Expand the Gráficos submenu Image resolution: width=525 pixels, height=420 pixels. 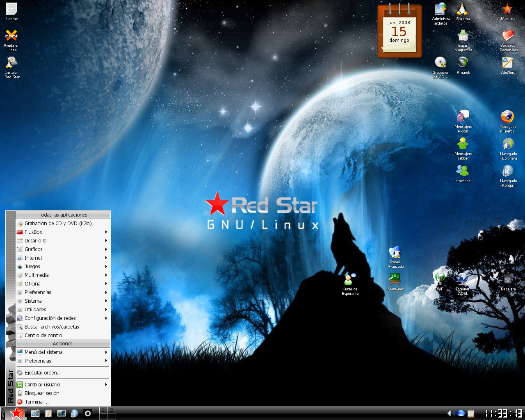click(x=63, y=249)
